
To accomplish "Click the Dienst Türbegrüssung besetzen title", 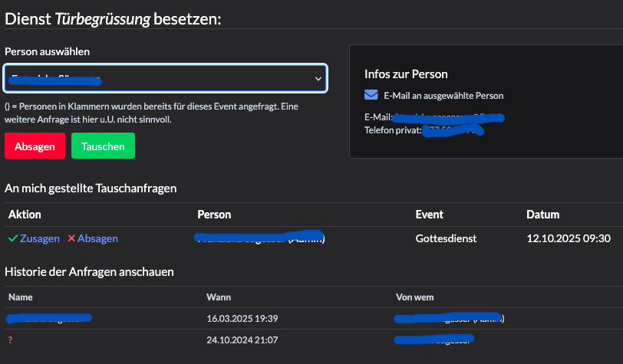I will tap(113, 19).
